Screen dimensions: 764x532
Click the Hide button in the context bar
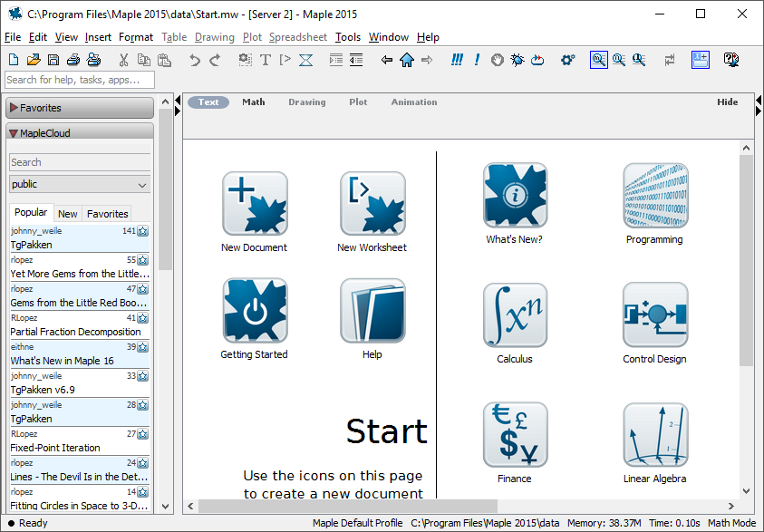click(727, 102)
